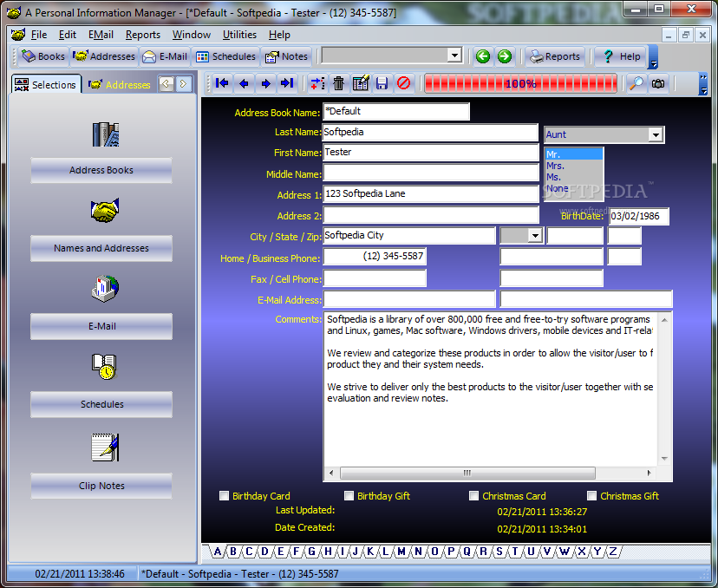Click the BirthDate field
Image resolution: width=718 pixels, height=588 pixels.
(x=639, y=216)
